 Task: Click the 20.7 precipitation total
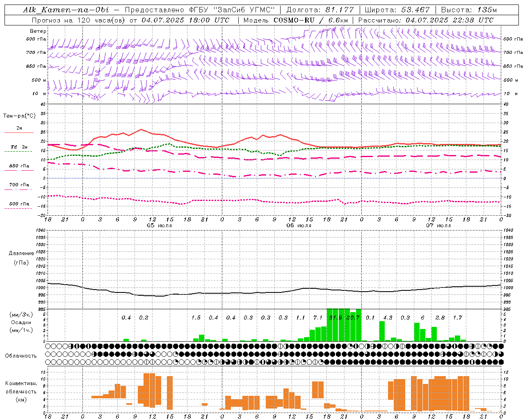(353, 317)
